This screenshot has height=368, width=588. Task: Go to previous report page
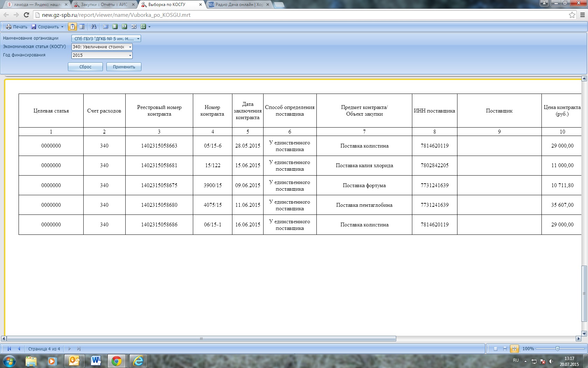click(19, 349)
